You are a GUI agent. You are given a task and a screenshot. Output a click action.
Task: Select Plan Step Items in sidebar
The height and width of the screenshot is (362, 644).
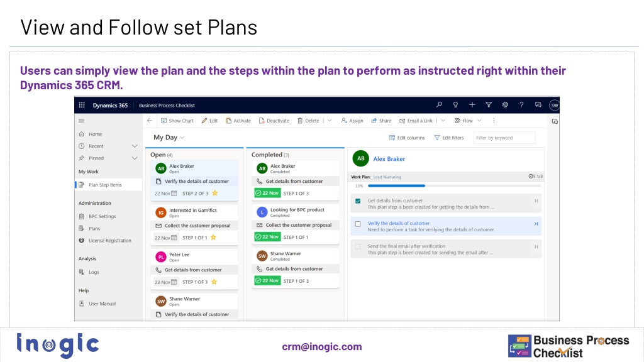pyautogui.click(x=105, y=185)
